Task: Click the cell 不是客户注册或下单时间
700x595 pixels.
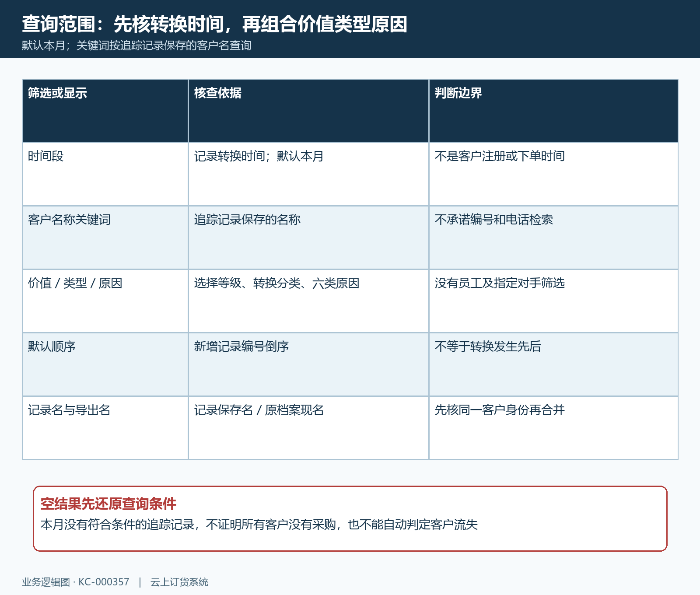Action: tap(553, 174)
